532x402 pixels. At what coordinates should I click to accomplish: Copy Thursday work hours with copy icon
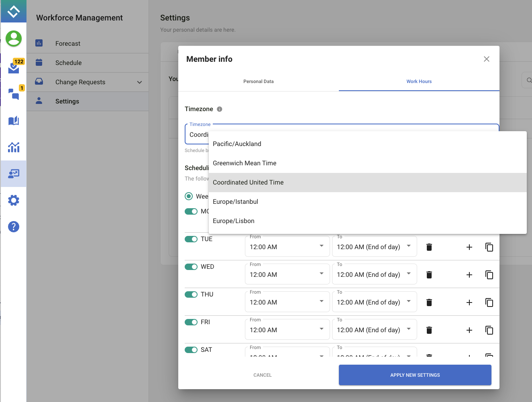pos(489,303)
